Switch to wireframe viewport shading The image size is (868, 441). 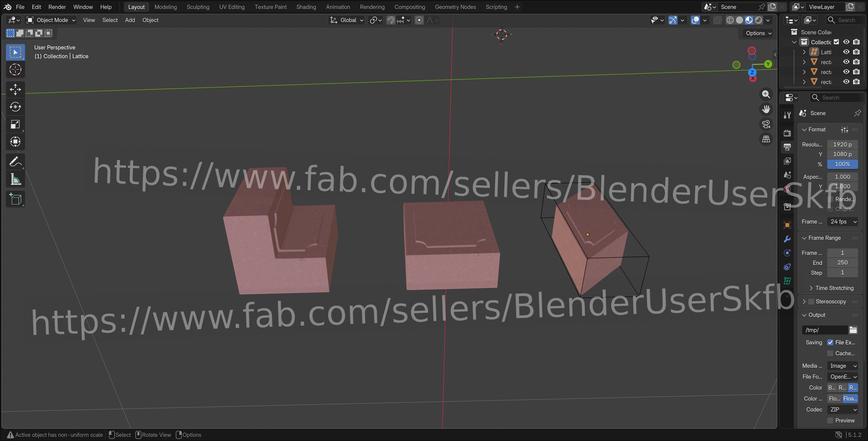point(730,20)
